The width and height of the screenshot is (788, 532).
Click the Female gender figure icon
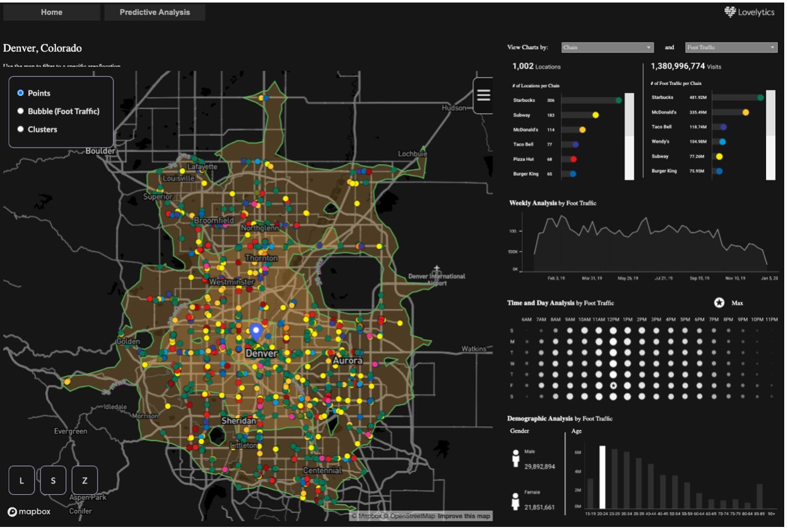coord(515,502)
